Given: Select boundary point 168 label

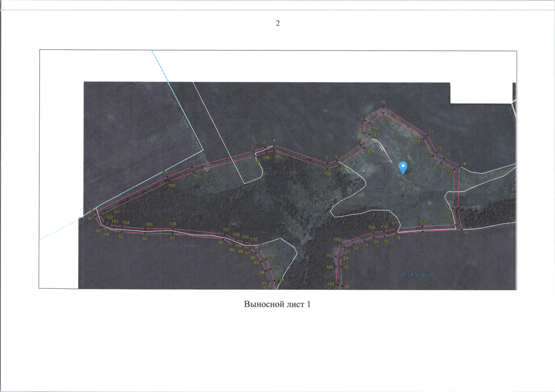Looking at the screenshot, I should pyautogui.click(x=337, y=239).
